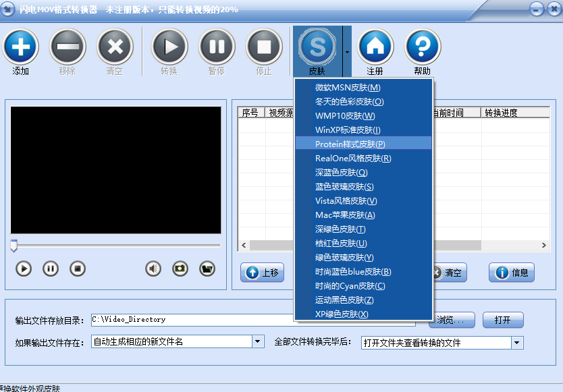Open the 注册 (register) home icon
Viewport: 563px width, 392px height.
375,47
